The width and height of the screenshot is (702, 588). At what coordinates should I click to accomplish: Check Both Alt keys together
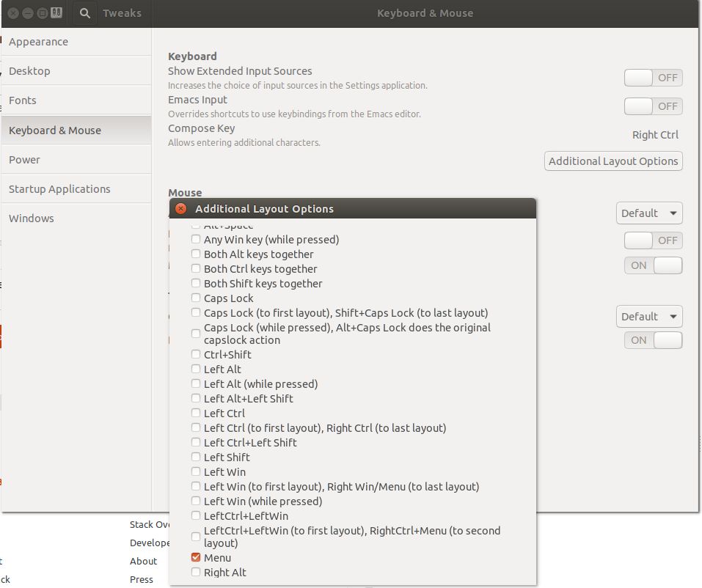196,254
